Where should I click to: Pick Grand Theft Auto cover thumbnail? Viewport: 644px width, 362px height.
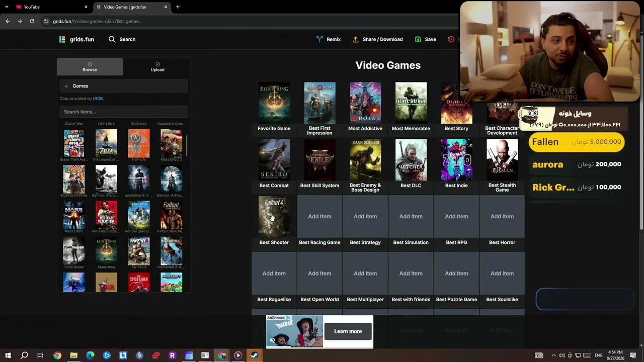(73, 143)
